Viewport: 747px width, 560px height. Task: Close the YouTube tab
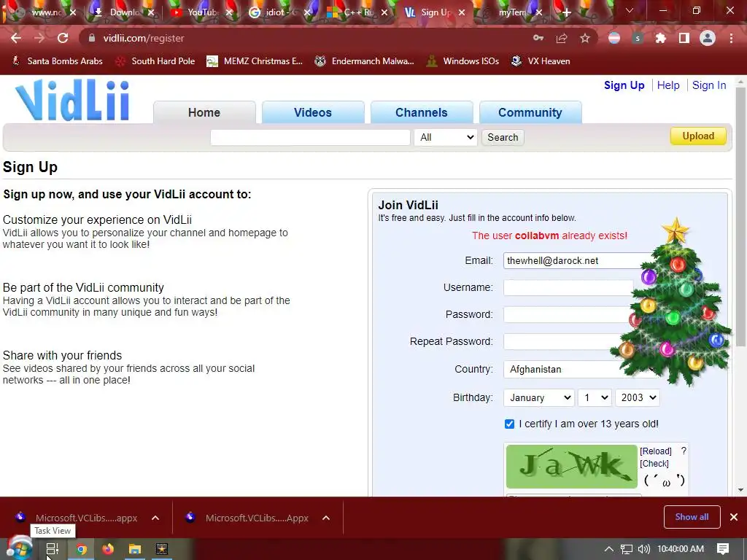coord(229,13)
